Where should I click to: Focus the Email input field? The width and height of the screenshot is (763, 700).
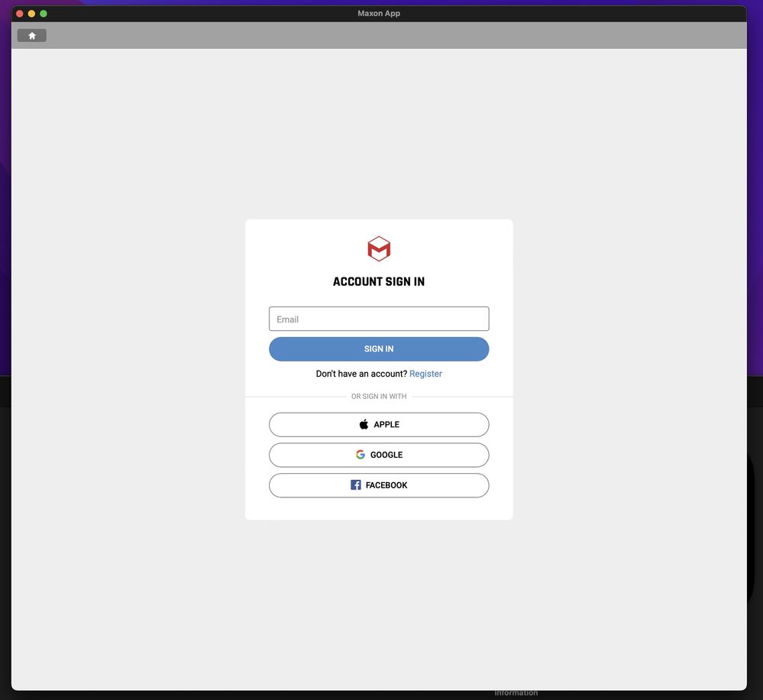coord(379,319)
